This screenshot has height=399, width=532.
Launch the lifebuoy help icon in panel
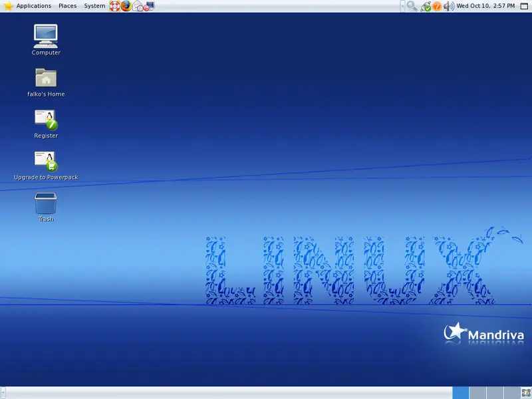114,6
